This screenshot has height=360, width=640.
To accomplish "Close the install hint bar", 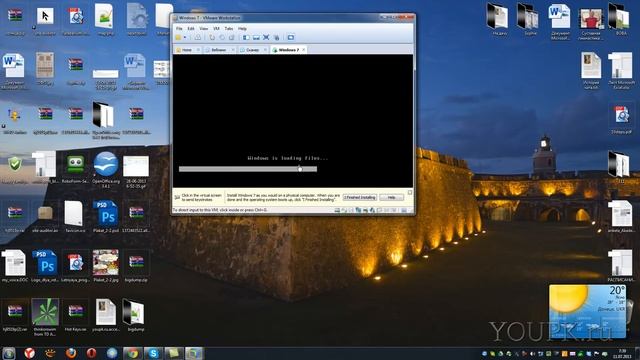I will pyautogui.click(x=410, y=192).
